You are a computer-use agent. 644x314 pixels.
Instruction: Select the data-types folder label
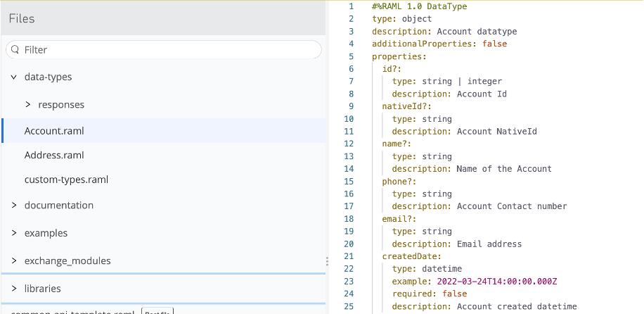tap(48, 77)
